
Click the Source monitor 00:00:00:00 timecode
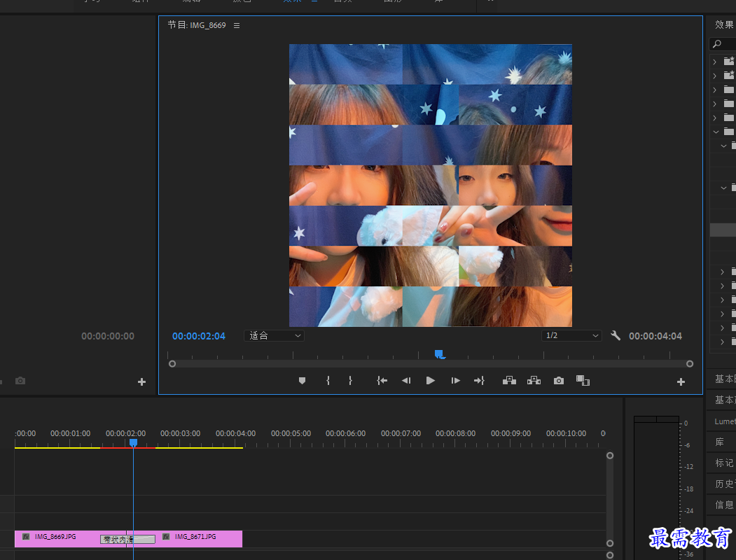point(107,336)
